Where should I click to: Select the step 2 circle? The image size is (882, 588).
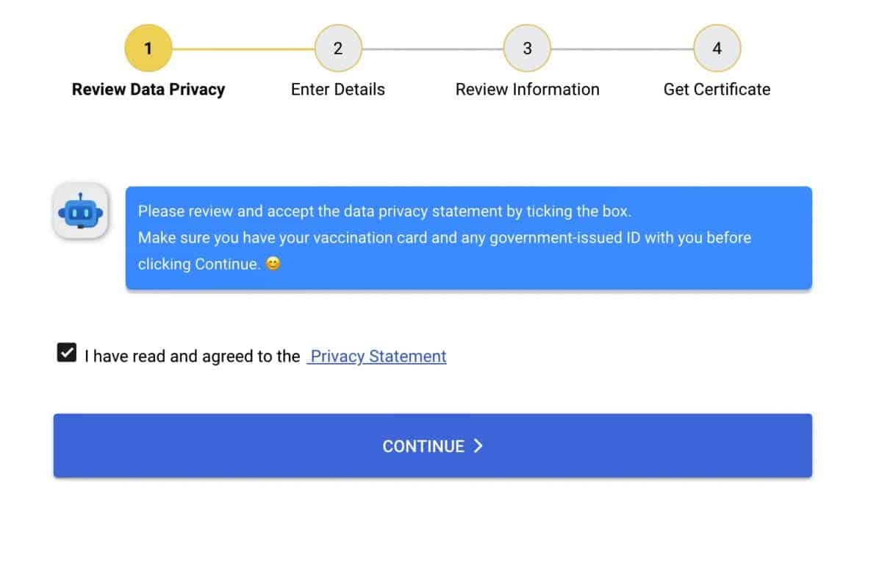[x=338, y=49]
